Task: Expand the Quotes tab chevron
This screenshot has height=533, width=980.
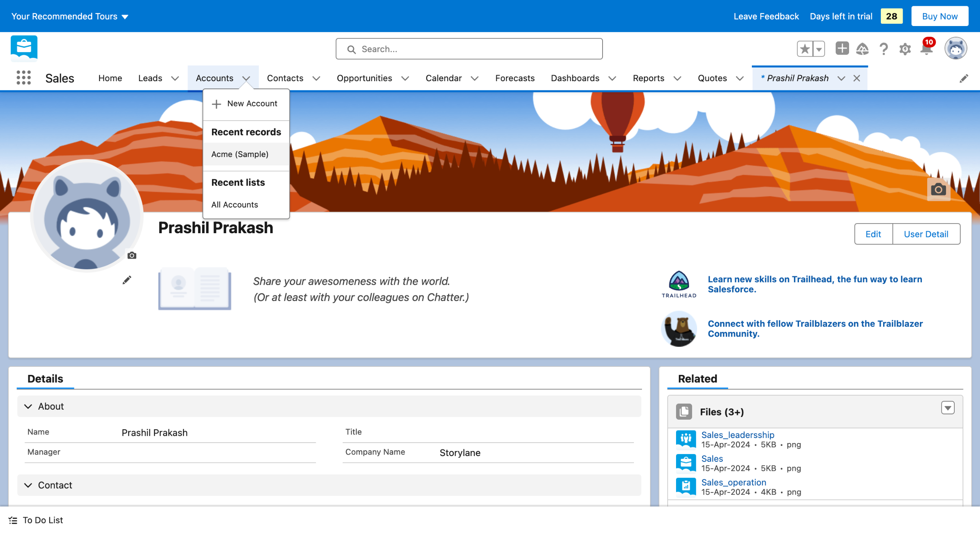Action: point(740,78)
